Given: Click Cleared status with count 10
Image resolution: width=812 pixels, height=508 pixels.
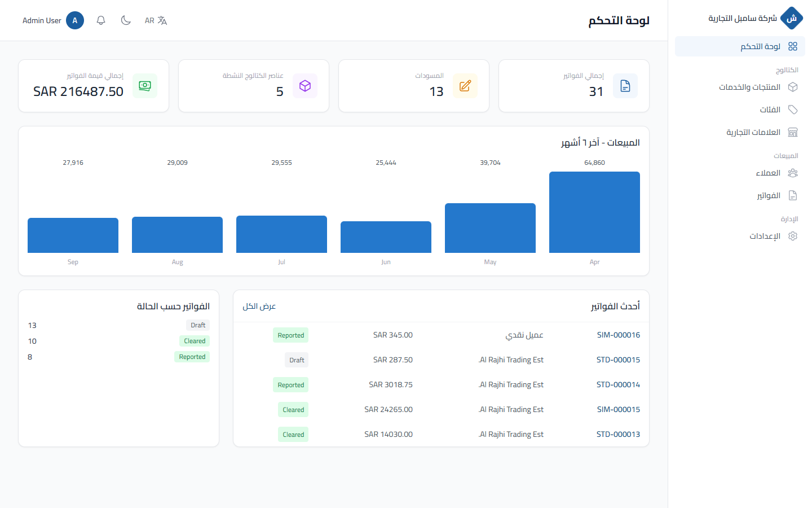Looking at the screenshot, I should [x=195, y=341].
